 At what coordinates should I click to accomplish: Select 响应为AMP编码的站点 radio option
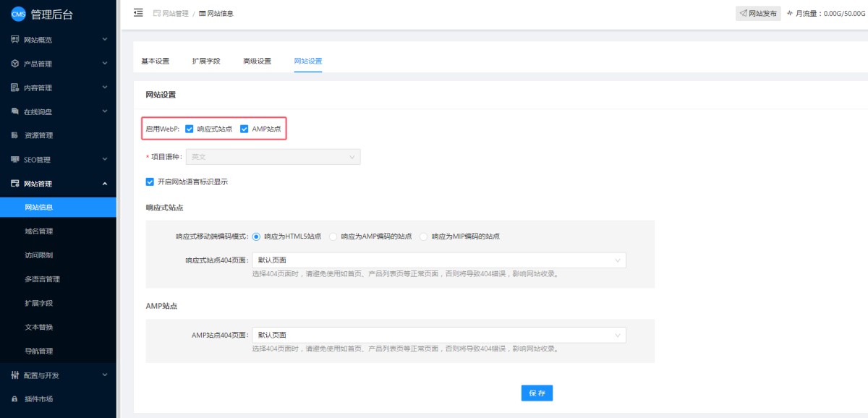(333, 236)
